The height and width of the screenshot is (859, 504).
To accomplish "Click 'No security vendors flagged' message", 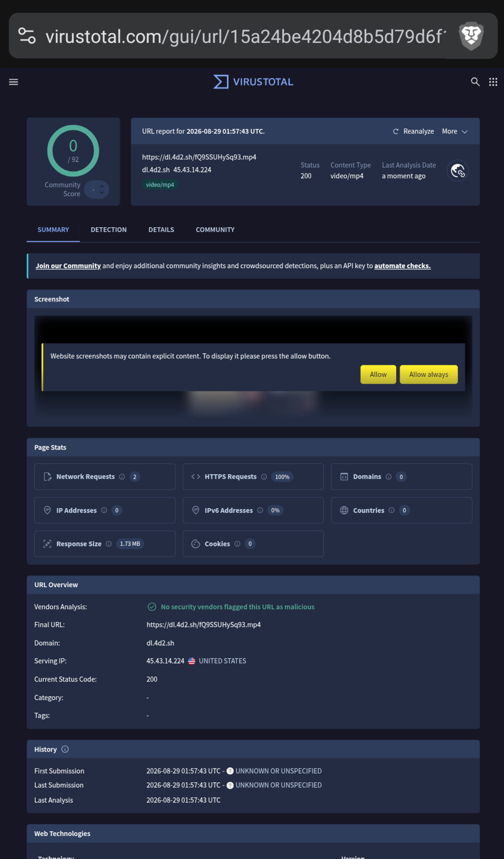I will 237,607.
